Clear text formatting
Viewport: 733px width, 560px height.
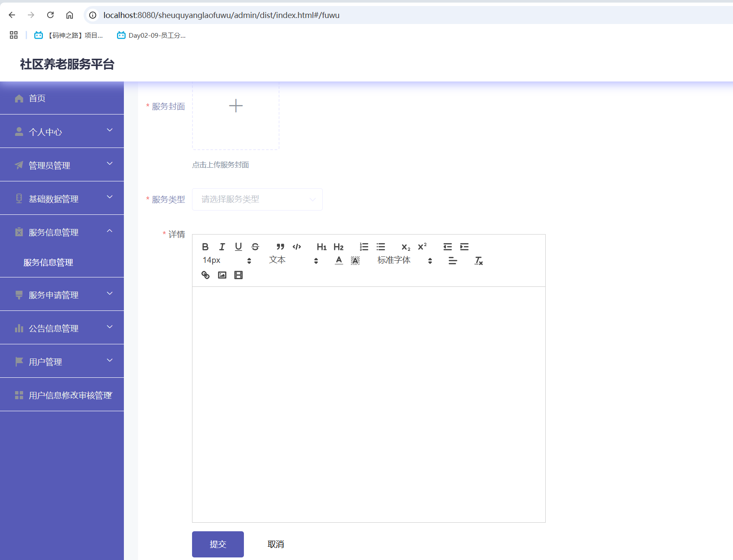(478, 260)
